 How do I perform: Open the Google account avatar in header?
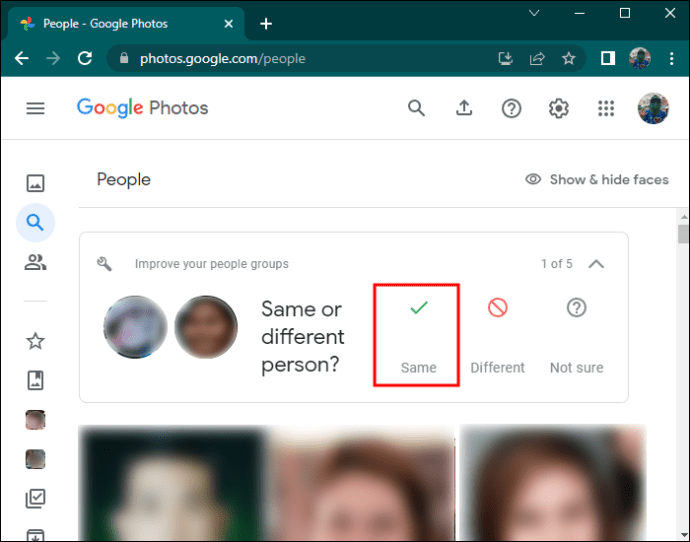[653, 108]
